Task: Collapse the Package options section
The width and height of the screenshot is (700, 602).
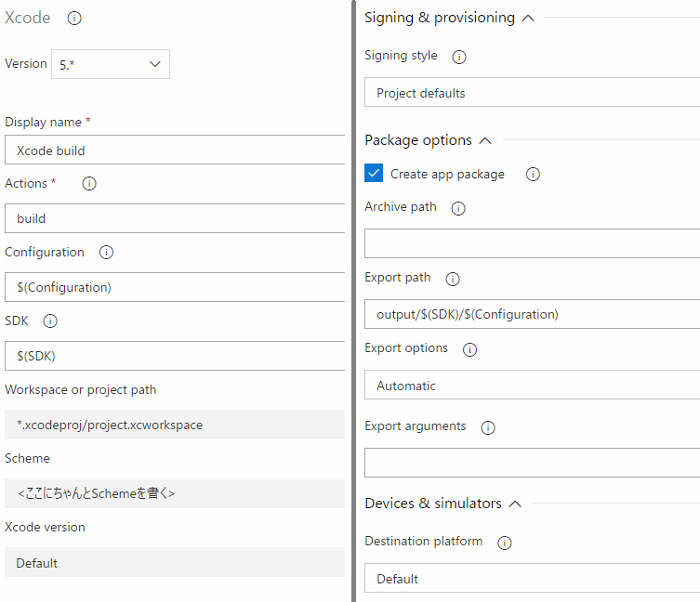Action: point(485,140)
